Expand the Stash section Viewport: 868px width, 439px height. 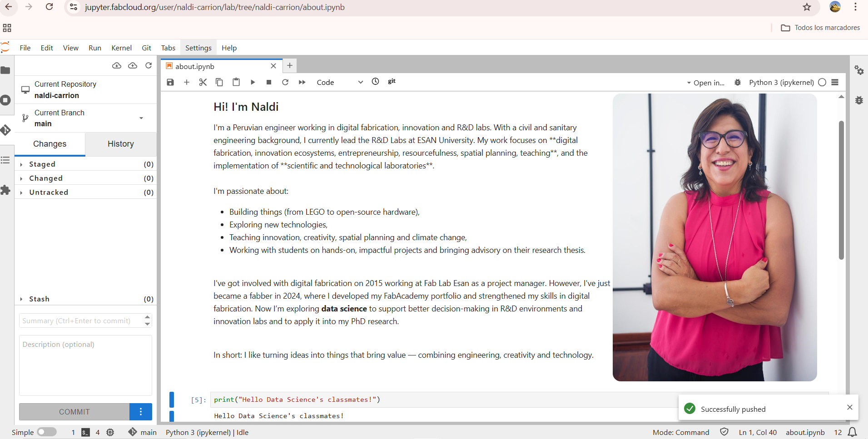pyautogui.click(x=39, y=299)
